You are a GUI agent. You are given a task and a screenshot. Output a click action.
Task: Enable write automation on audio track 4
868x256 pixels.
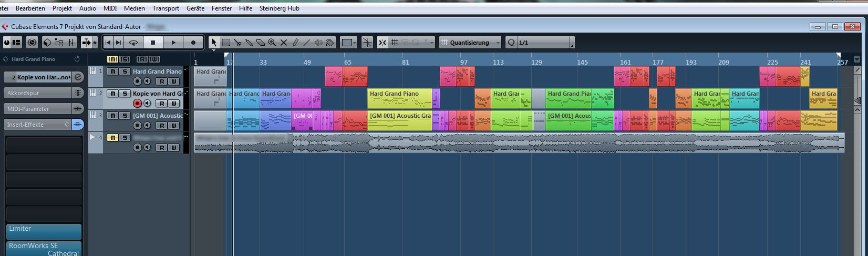[173, 148]
